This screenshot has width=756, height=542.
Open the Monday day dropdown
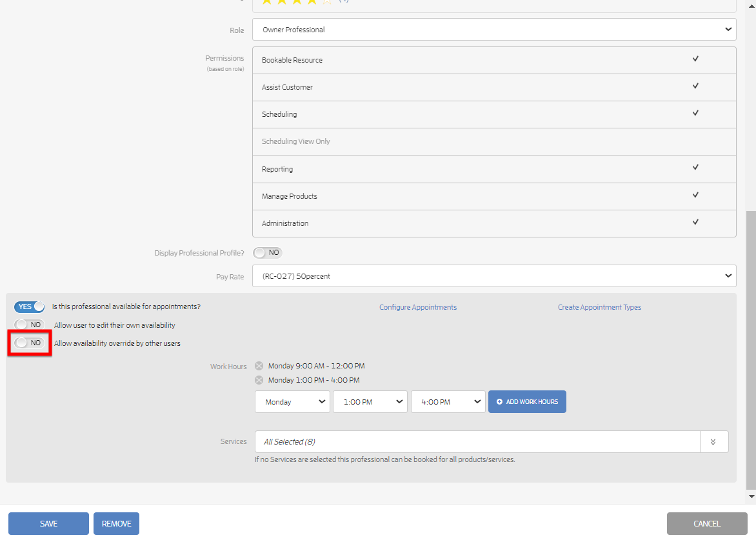[292, 402]
